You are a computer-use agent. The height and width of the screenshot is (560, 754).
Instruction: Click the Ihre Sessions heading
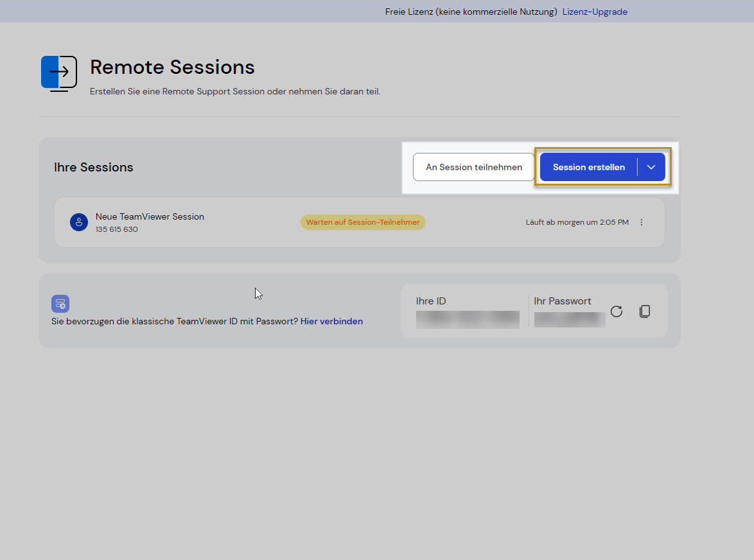(94, 167)
